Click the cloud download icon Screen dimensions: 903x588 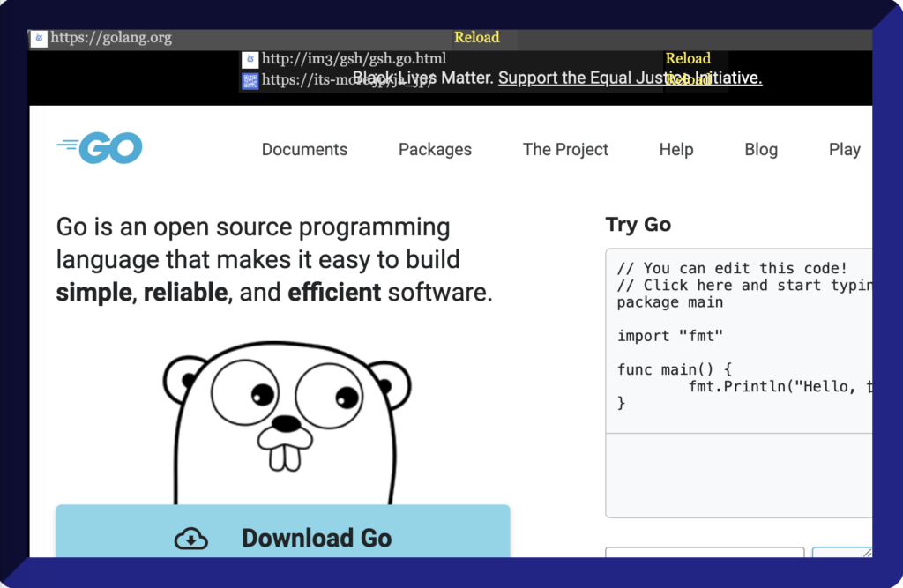click(x=191, y=539)
